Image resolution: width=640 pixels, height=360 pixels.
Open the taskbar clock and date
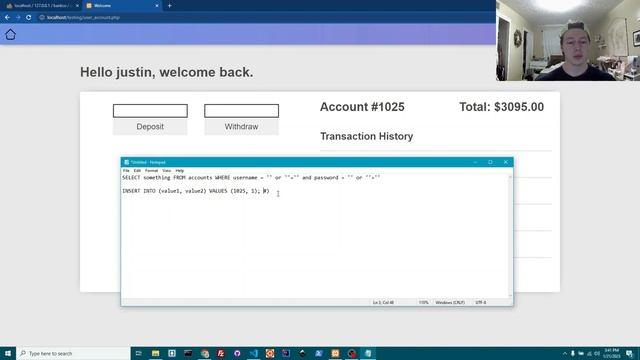coord(611,353)
